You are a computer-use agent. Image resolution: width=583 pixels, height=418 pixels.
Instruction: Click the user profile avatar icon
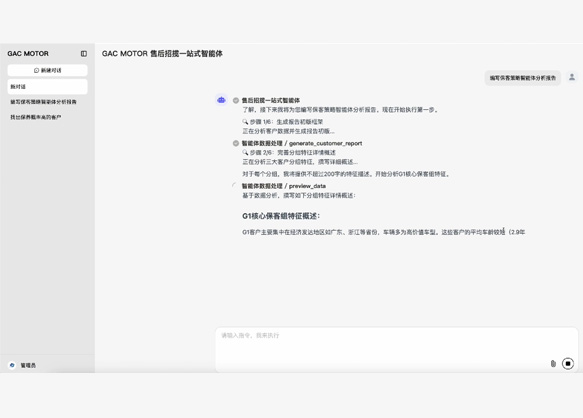pyautogui.click(x=572, y=77)
